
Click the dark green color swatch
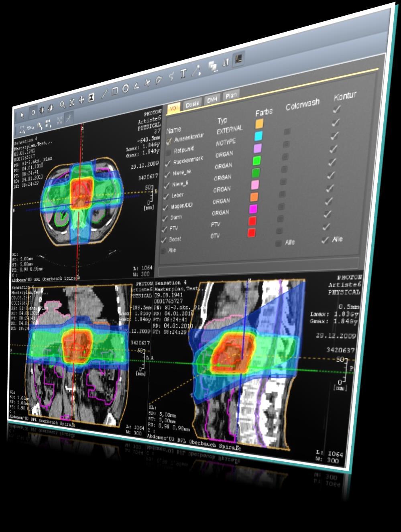tap(255, 173)
